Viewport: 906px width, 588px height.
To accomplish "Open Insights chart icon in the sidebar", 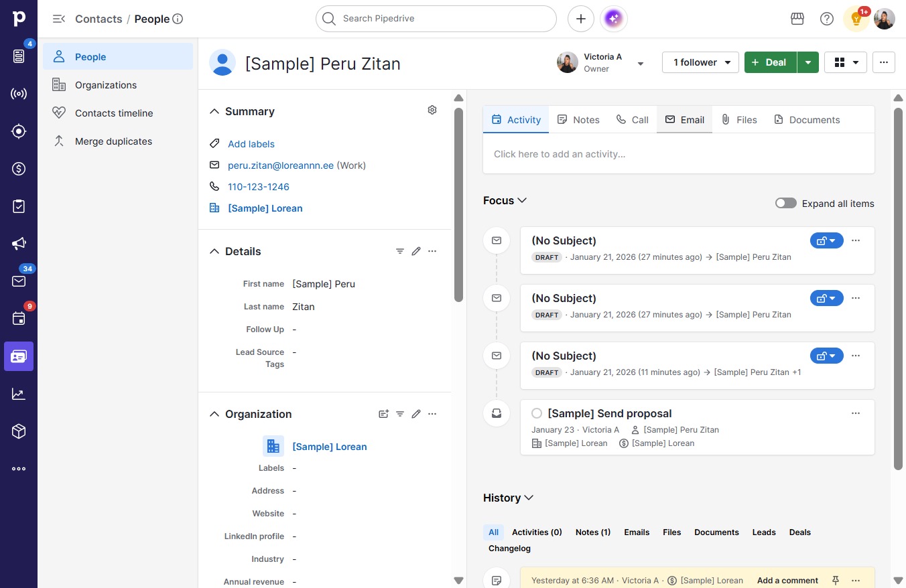I will [x=19, y=394].
